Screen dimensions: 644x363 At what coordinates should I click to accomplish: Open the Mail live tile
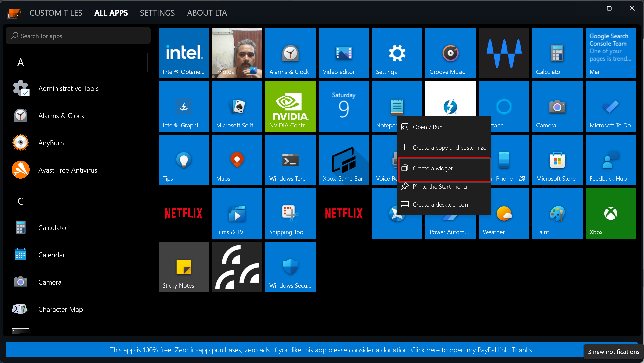[x=611, y=53]
